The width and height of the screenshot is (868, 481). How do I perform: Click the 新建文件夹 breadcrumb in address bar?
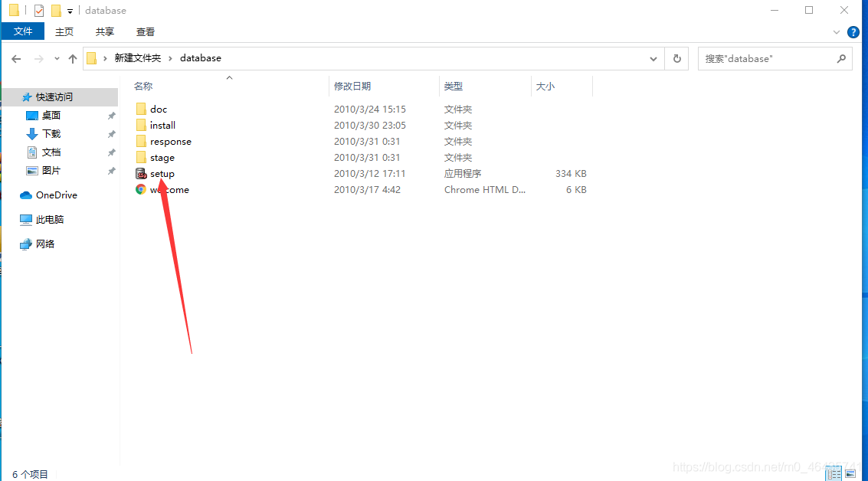click(x=138, y=58)
